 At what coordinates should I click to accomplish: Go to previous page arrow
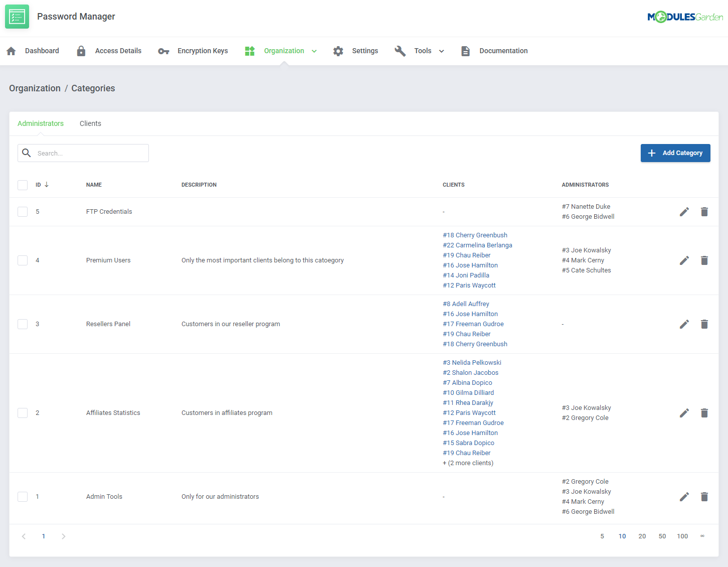coord(24,536)
